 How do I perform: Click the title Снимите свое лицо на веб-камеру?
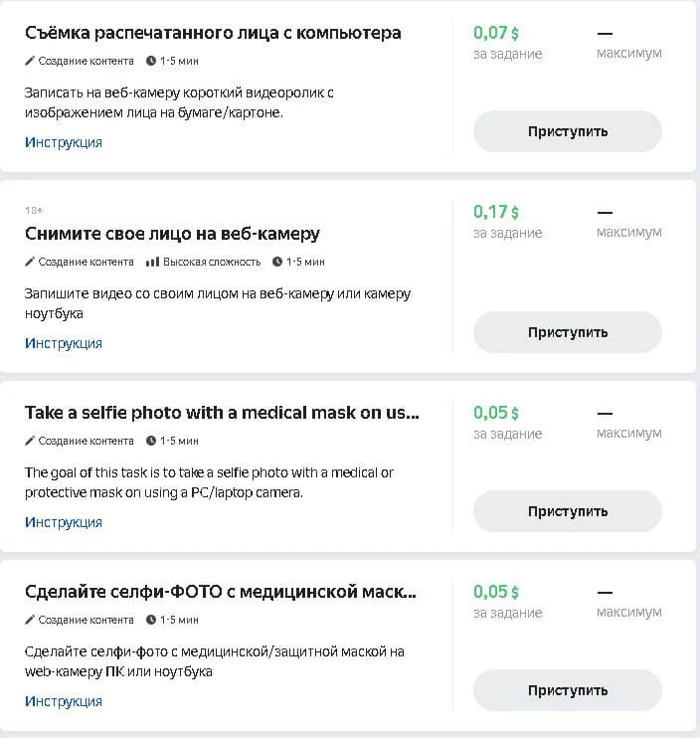tap(172, 234)
